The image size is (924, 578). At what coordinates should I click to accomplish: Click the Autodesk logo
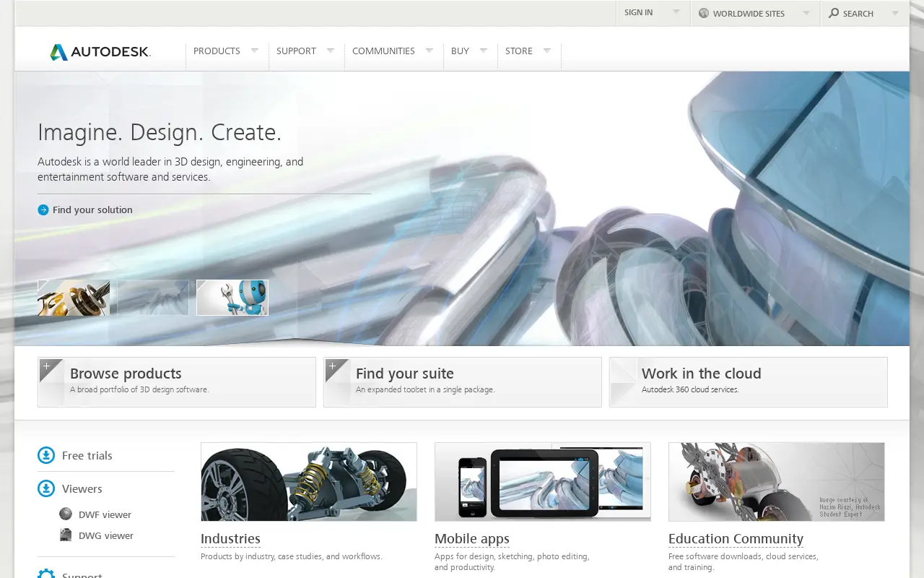point(100,52)
